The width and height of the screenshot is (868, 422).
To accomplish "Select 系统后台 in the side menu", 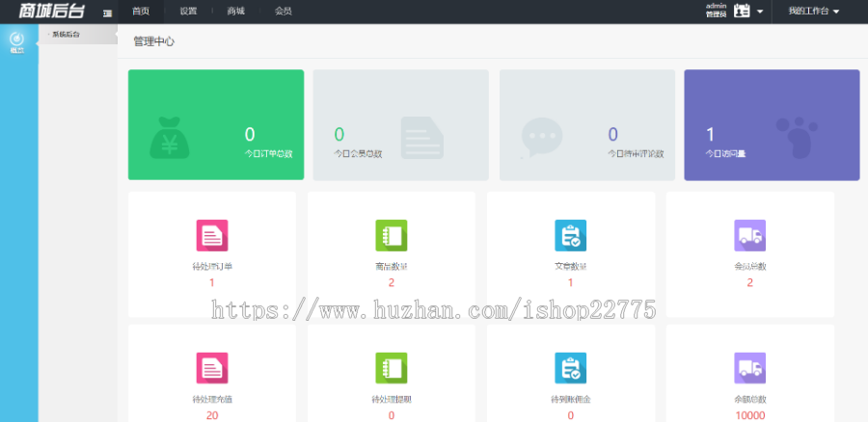I will tap(66, 35).
